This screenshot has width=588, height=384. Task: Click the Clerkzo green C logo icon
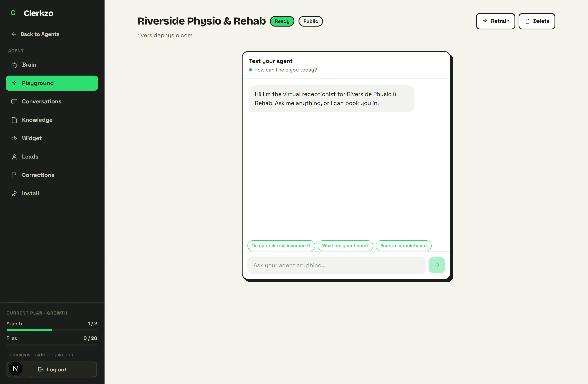(13, 13)
